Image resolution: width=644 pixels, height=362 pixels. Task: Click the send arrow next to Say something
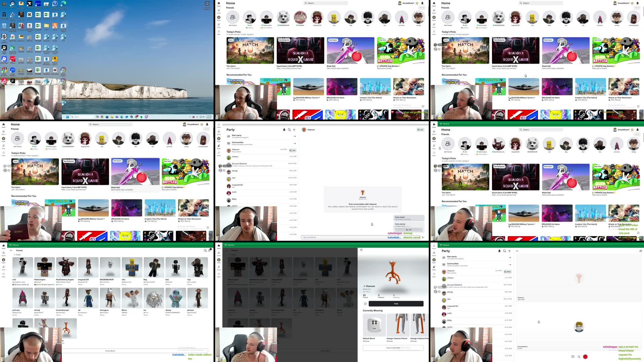(x=423, y=237)
